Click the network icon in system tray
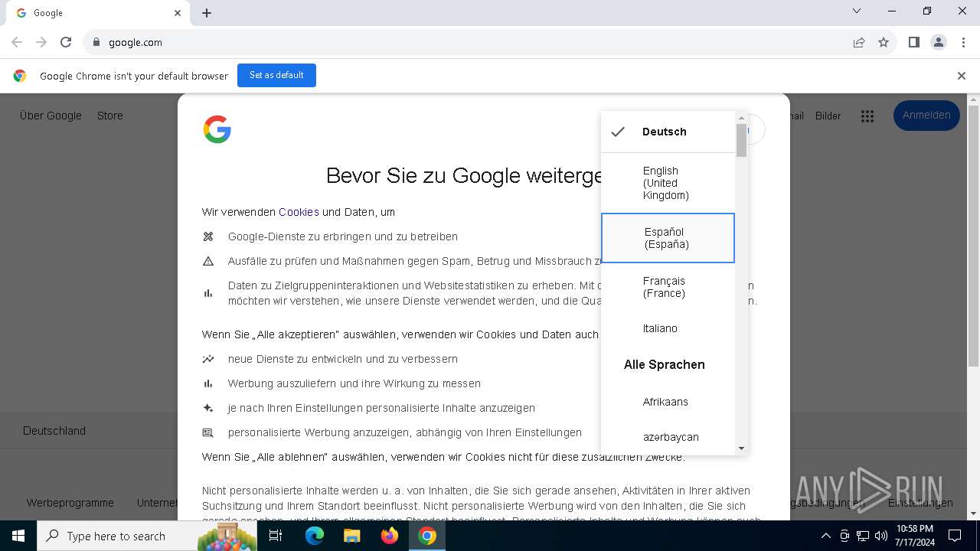The image size is (980, 551). [x=863, y=536]
